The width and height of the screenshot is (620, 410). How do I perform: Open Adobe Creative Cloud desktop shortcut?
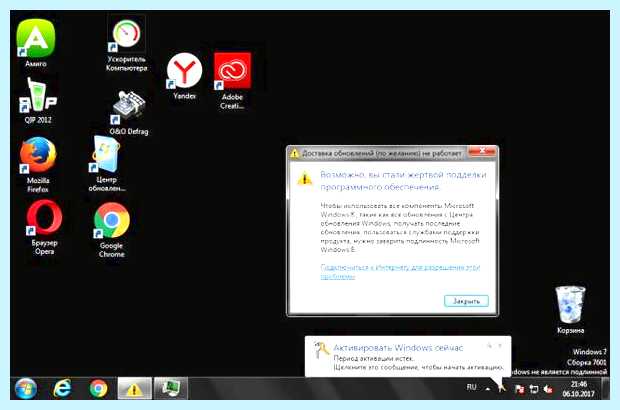pyautogui.click(x=232, y=81)
